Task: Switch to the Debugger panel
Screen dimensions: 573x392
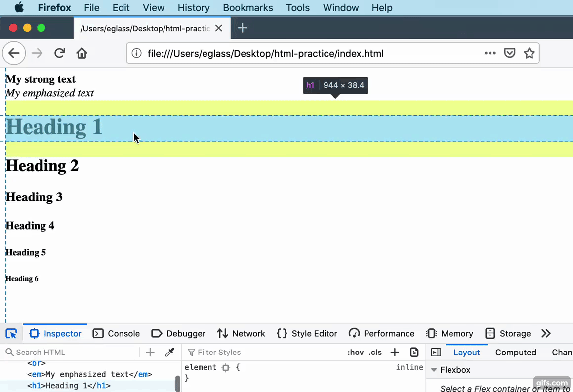Action: (x=178, y=334)
